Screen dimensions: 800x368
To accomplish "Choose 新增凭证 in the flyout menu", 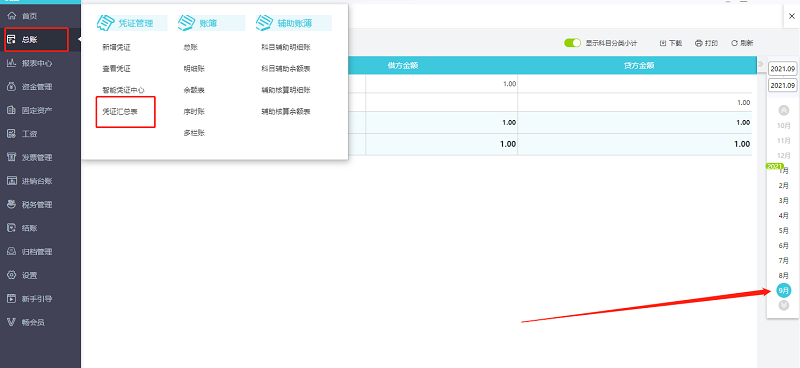I will tap(116, 47).
